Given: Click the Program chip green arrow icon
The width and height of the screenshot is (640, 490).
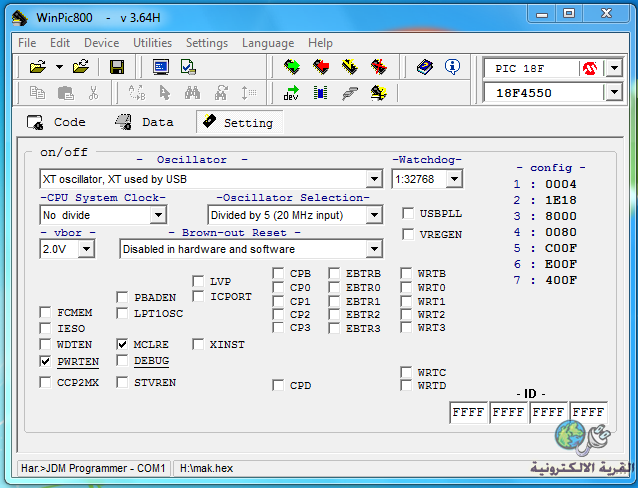Looking at the screenshot, I should pos(292,67).
